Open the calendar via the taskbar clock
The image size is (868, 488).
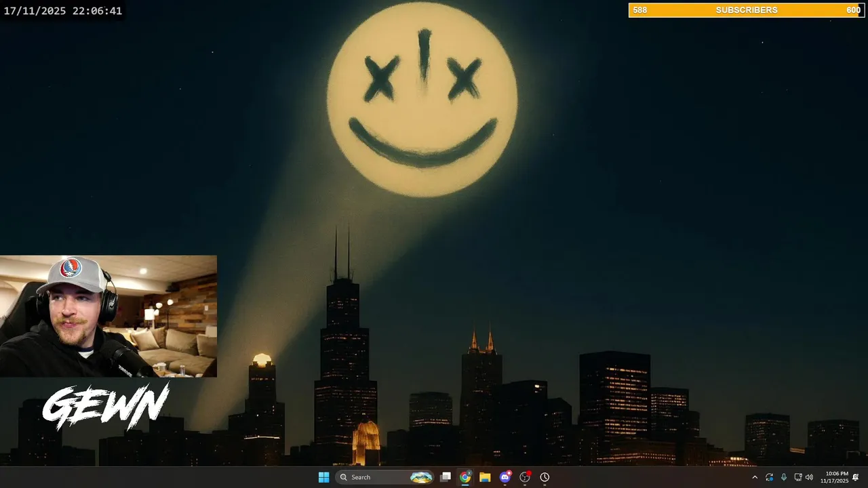pos(834,477)
